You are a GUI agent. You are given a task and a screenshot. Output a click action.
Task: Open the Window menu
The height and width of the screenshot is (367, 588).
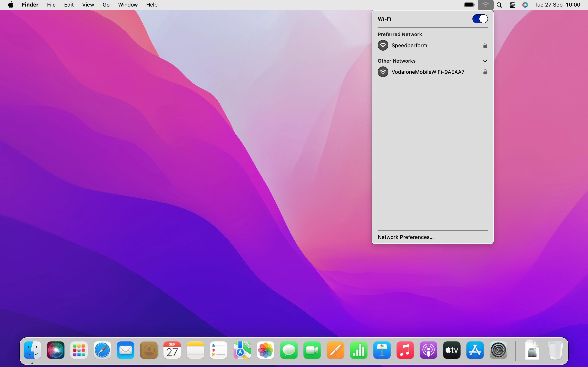pos(128,5)
